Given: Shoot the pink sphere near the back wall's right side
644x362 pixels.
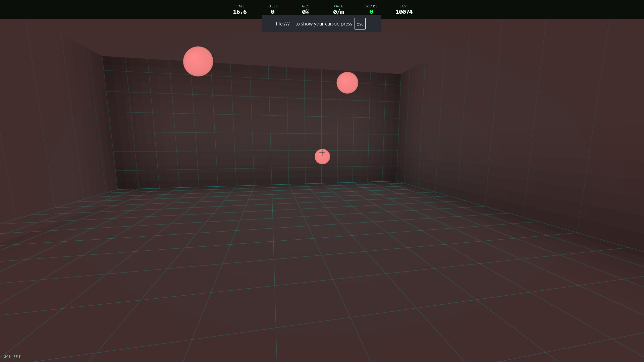Looking at the screenshot, I should tap(347, 83).
